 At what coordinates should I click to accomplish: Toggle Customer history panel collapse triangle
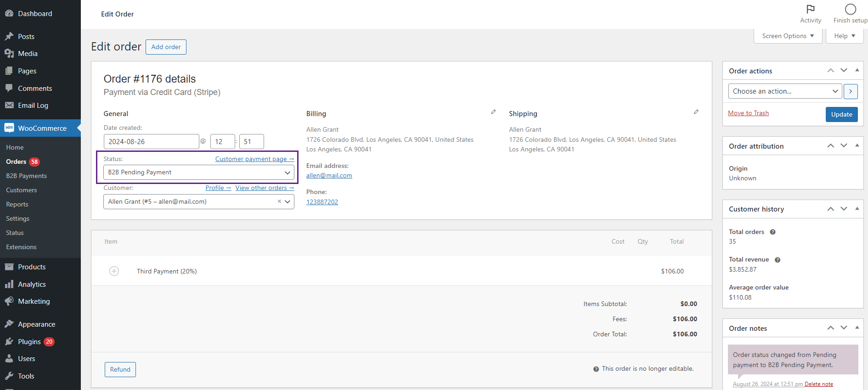click(857, 208)
